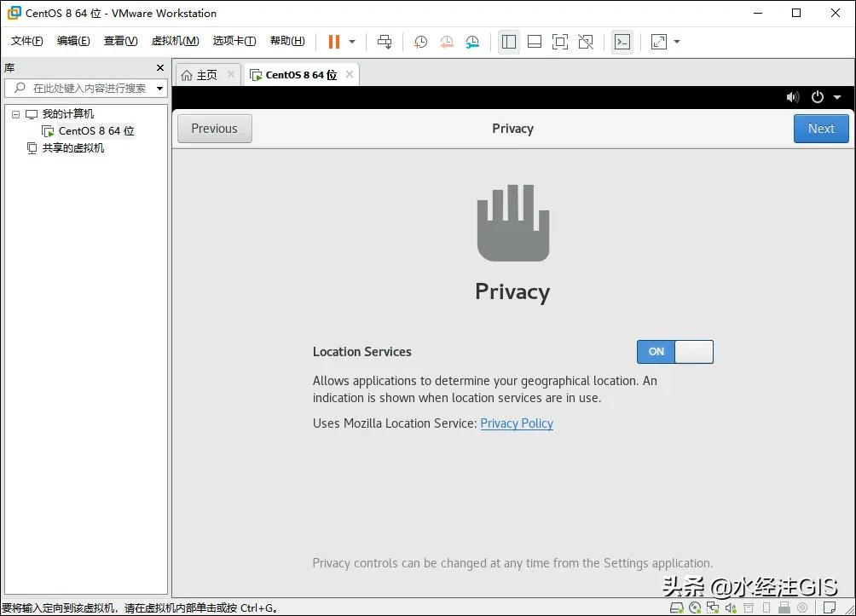Revert the virtual machine to its snapshot
The width and height of the screenshot is (856, 616).
[x=447, y=41]
